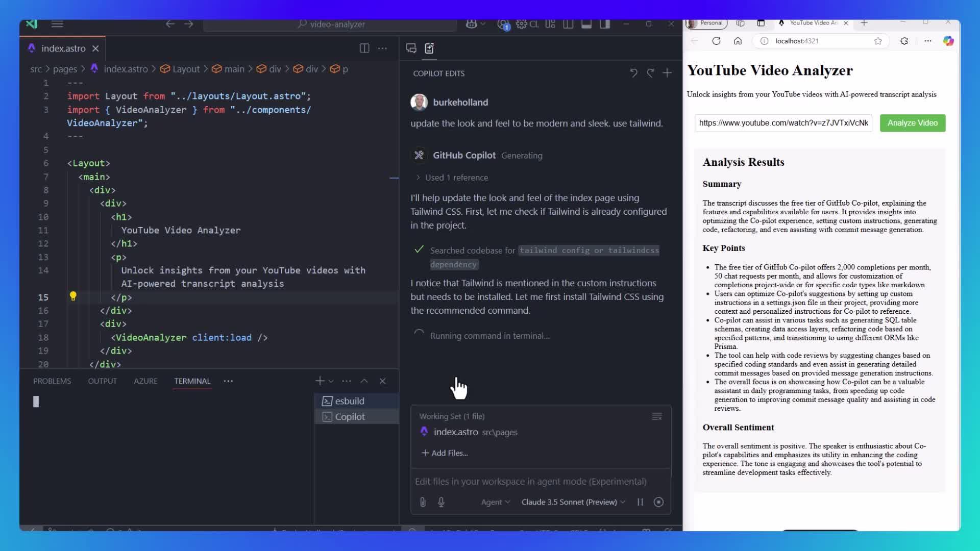Open the PROBLEMS panel tab

[x=52, y=381]
